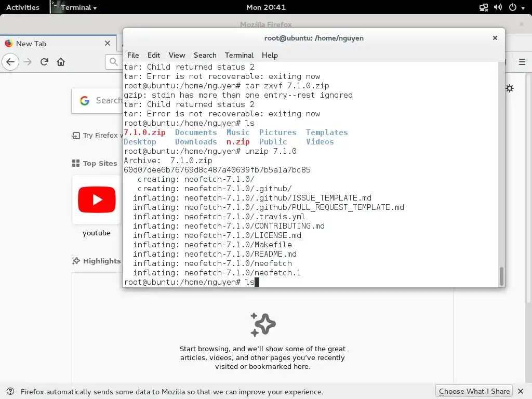Screen dimensions: 532x399
Task: Open New Tab preferences gear icon
Action: [509, 88]
